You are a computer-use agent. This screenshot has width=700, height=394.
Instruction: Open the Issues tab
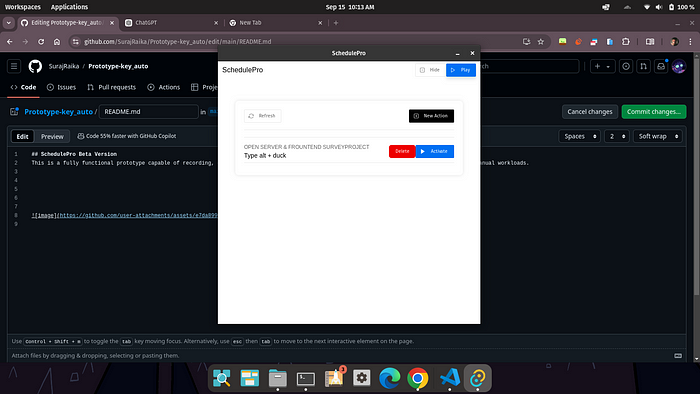click(61, 87)
